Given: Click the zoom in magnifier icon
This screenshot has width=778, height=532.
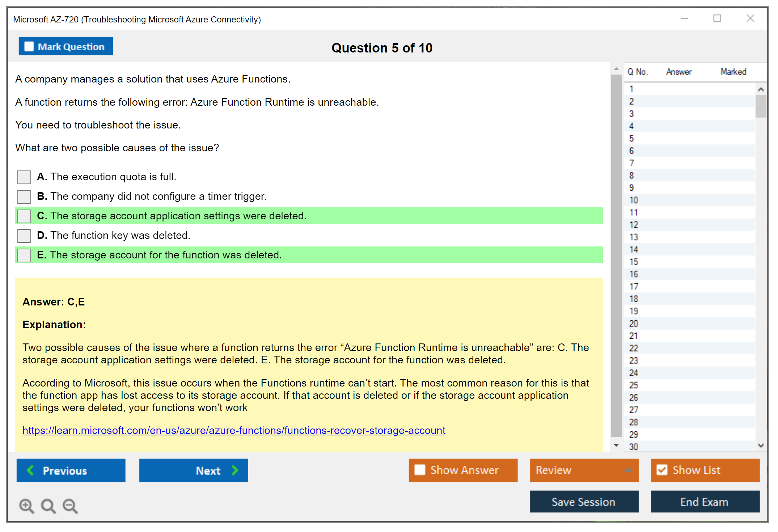Looking at the screenshot, I should 26,506.
